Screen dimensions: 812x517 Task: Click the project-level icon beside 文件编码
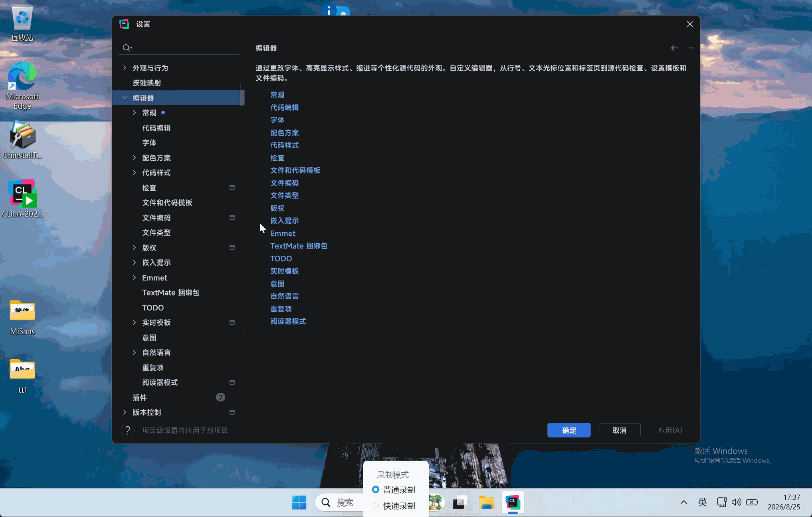(232, 217)
